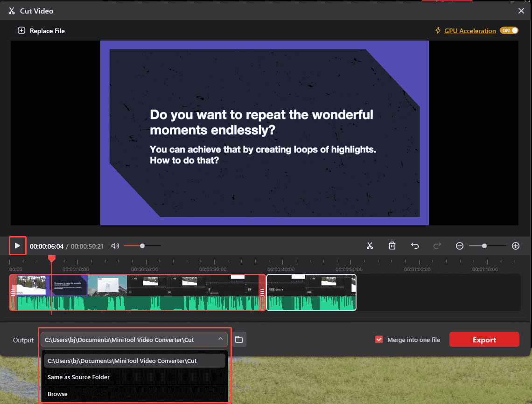Redo the last undone edit
Image resolution: width=532 pixels, height=404 pixels.
[437, 246]
